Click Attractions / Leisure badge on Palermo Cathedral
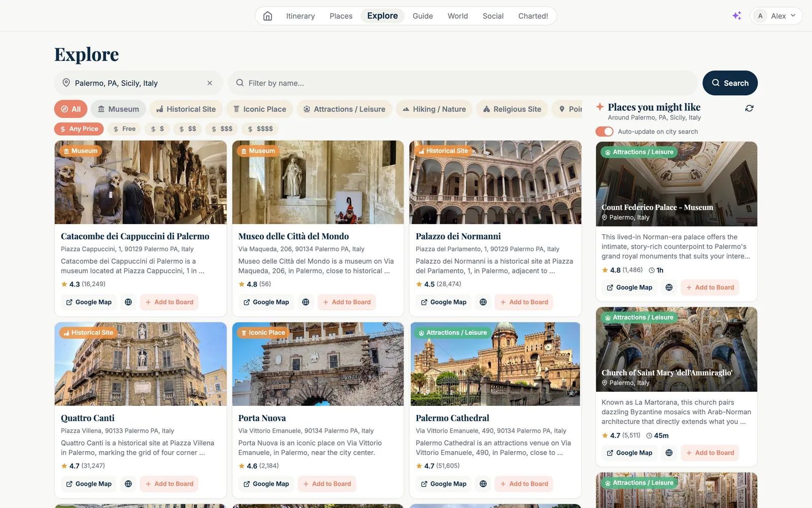 [453, 333]
